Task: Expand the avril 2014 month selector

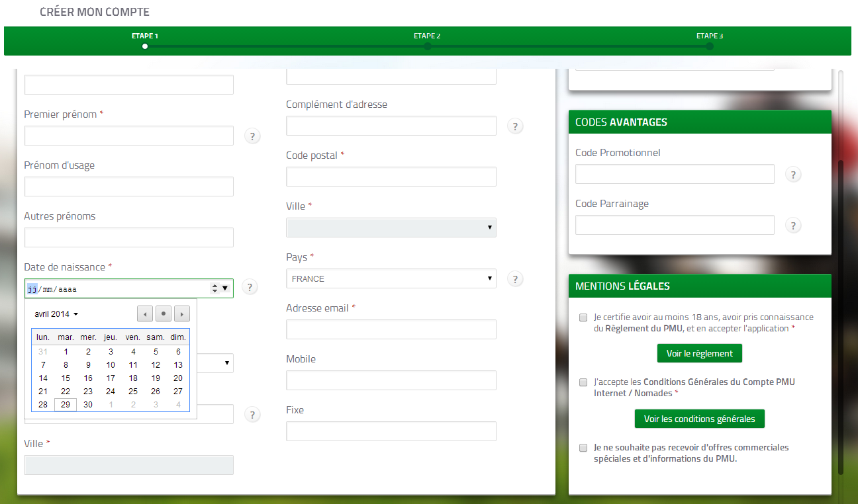Action: [56, 314]
